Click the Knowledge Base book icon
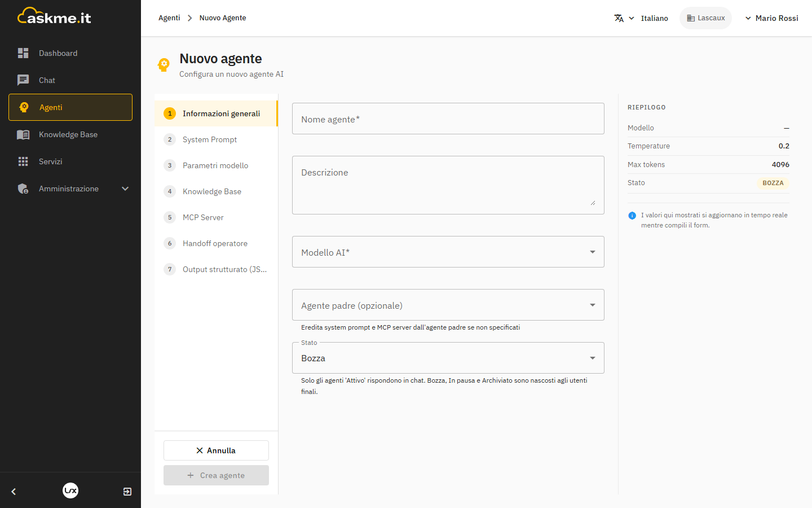Screen dimensions: 812x508 pyautogui.click(x=23, y=134)
